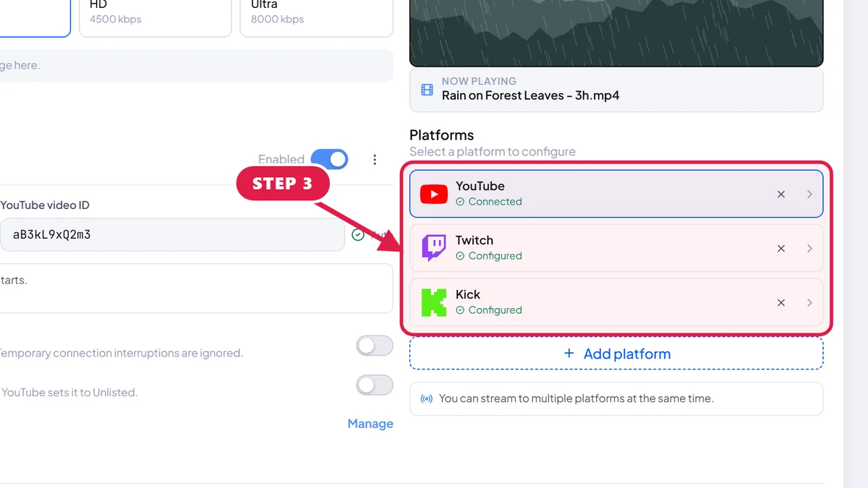Toggle the temporary connection interruptions switch

(375, 346)
